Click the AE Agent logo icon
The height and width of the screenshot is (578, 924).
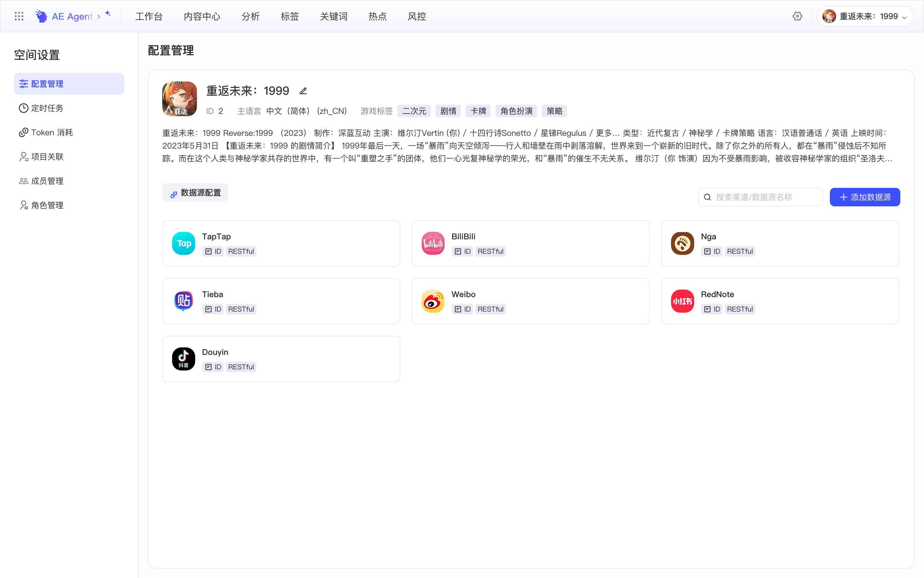(x=41, y=16)
